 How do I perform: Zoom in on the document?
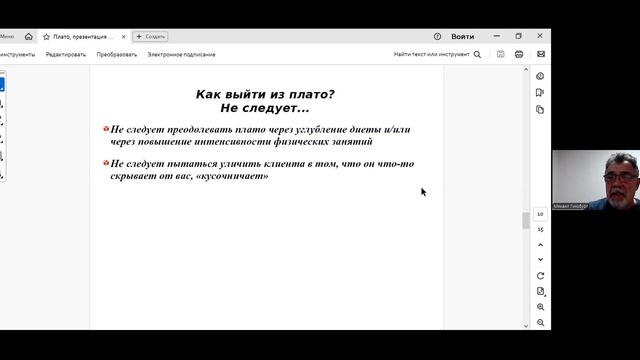click(x=540, y=307)
